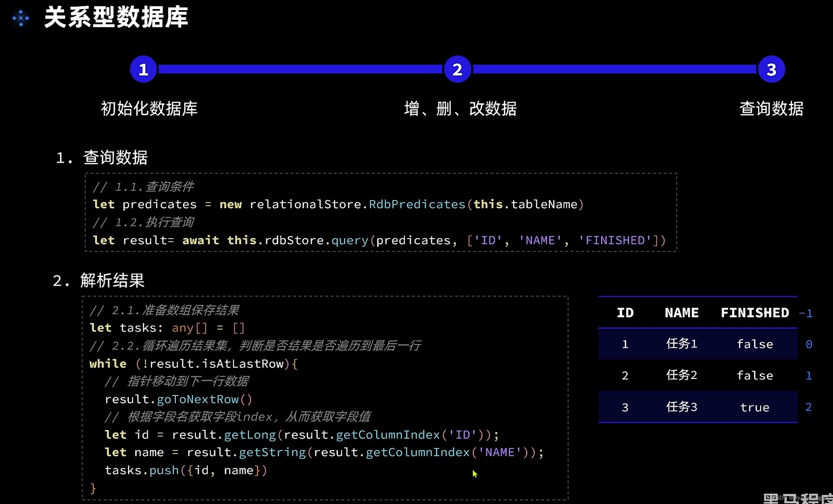Image resolution: width=833 pixels, height=504 pixels.
Task: Click the table cell 任务3
Action: pyautogui.click(x=682, y=407)
